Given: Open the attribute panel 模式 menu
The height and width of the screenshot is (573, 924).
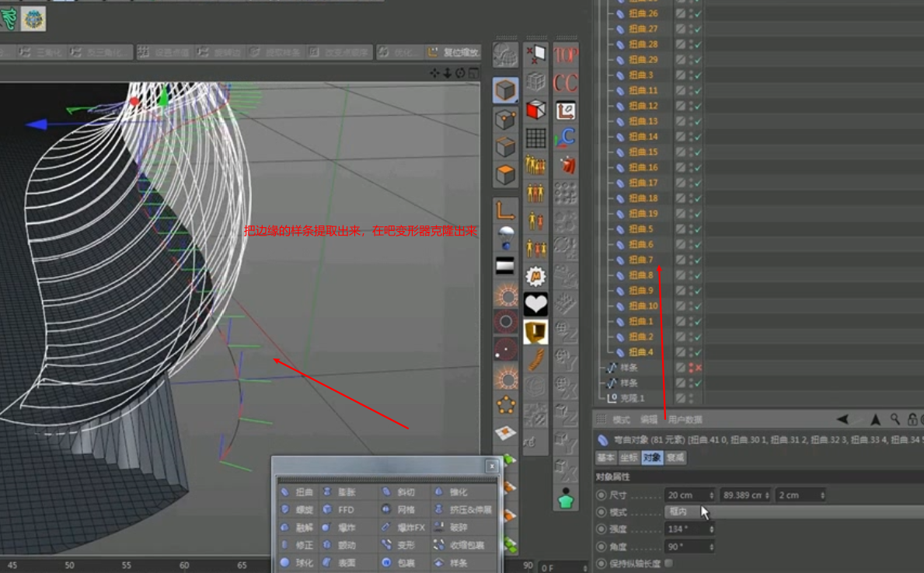Looking at the screenshot, I should click(x=620, y=420).
